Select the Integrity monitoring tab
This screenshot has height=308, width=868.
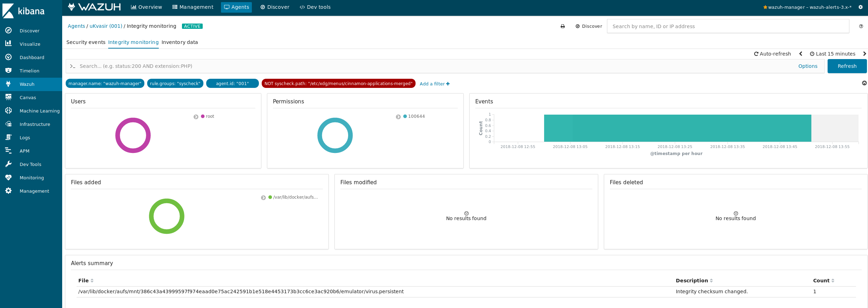(x=133, y=42)
